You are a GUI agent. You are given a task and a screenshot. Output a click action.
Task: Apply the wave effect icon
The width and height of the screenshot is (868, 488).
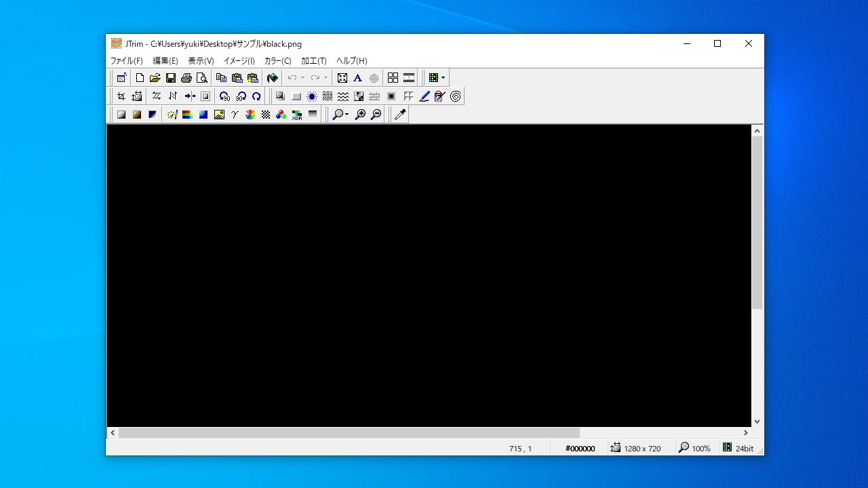(x=343, y=96)
